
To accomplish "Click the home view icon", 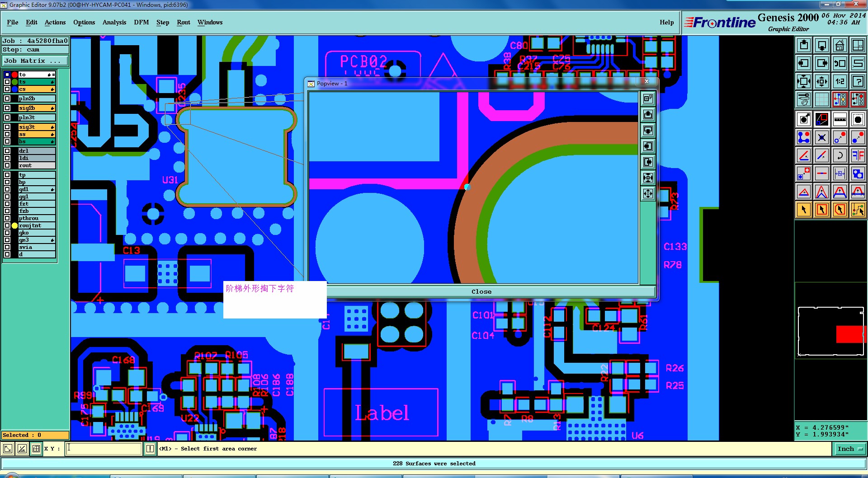I will (840, 45).
